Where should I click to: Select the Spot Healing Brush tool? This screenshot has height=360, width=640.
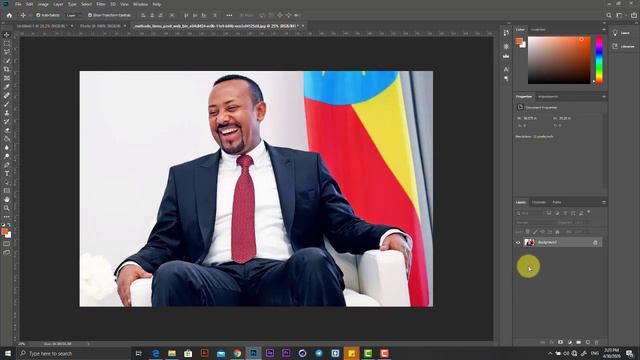pos(7,96)
